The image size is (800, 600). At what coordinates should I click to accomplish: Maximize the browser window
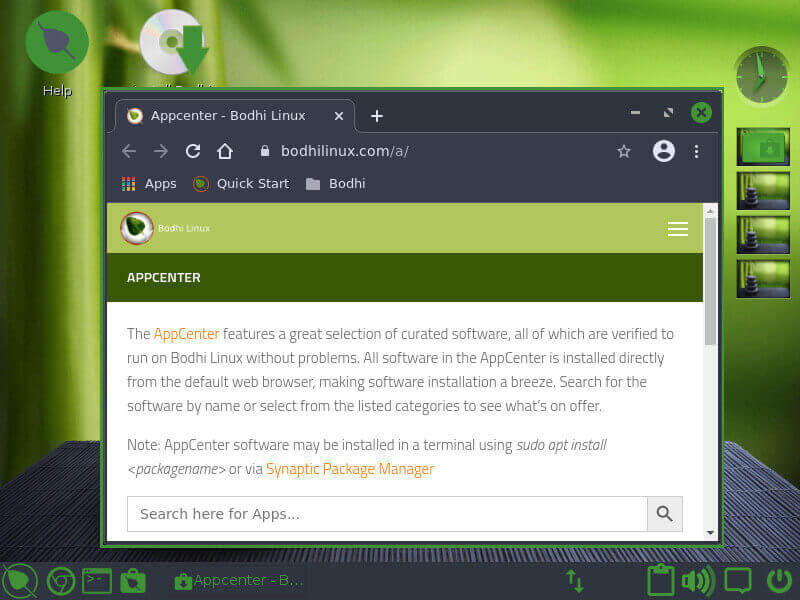click(x=668, y=112)
